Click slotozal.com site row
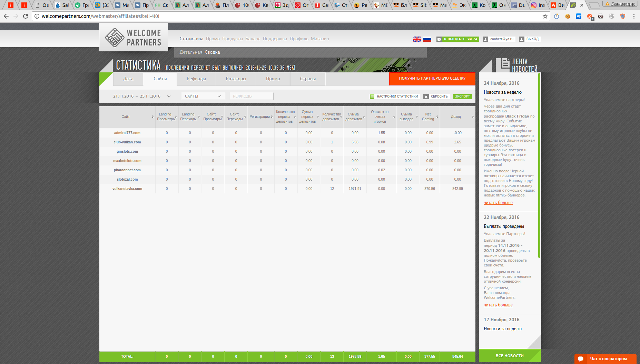 click(x=287, y=180)
